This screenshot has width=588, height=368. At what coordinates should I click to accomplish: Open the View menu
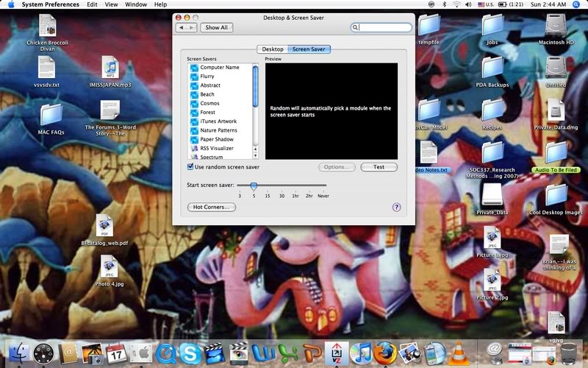point(112,4)
